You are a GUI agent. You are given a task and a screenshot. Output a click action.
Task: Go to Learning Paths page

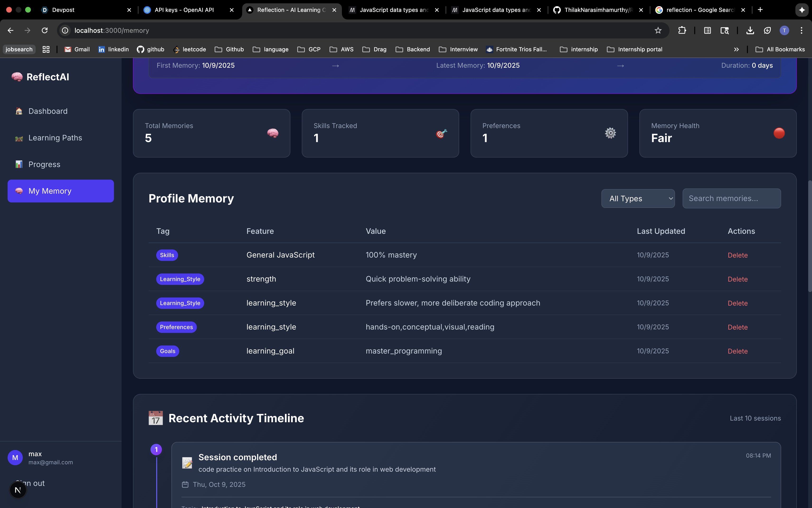55,138
